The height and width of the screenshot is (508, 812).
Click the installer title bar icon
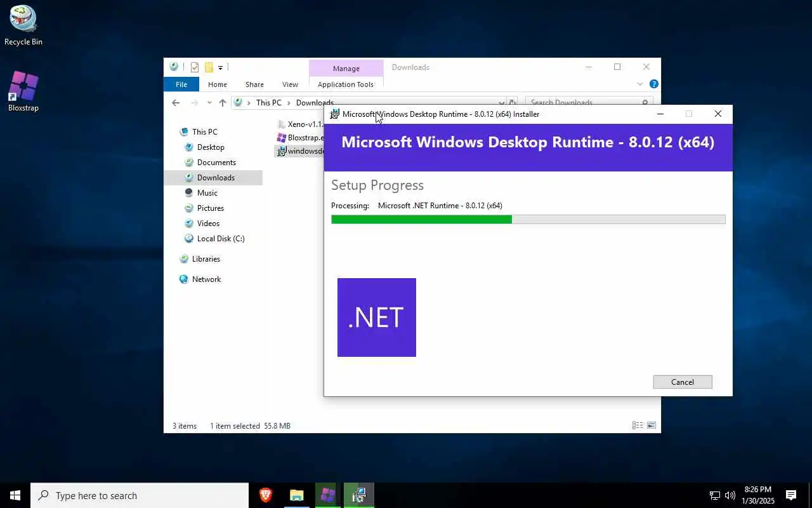(x=334, y=114)
